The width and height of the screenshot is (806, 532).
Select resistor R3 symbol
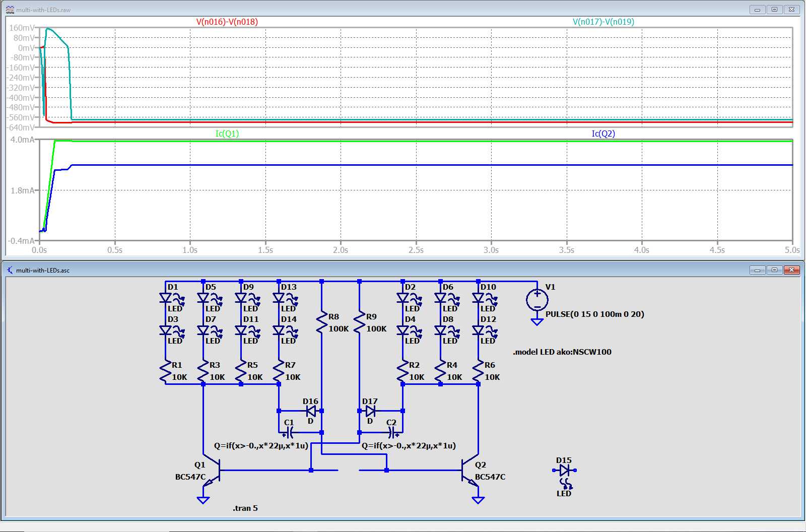[x=204, y=371]
